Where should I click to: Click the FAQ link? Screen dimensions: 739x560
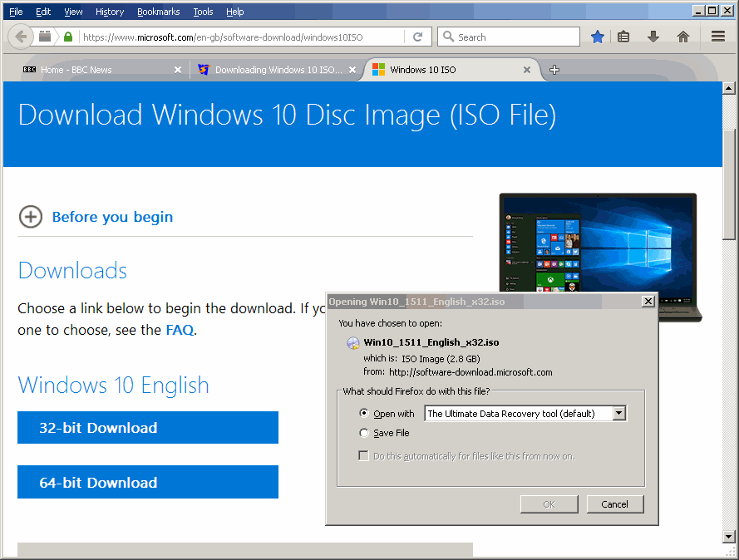[180, 330]
